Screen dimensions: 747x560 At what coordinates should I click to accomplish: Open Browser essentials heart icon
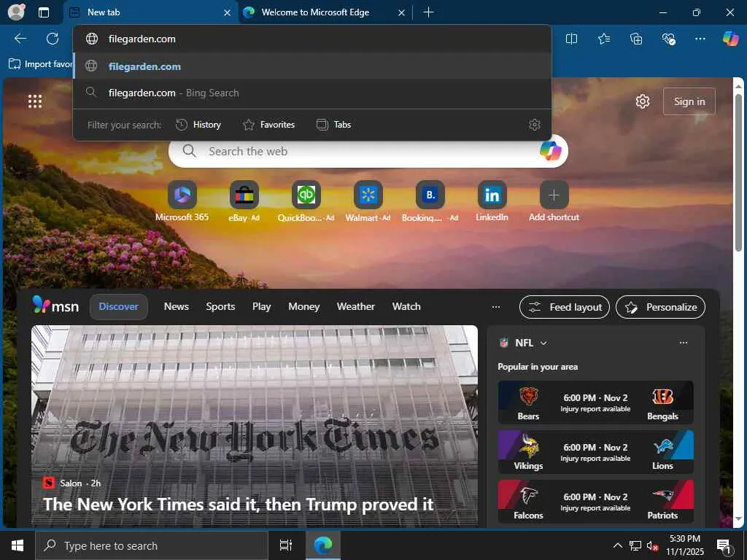coord(668,39)
